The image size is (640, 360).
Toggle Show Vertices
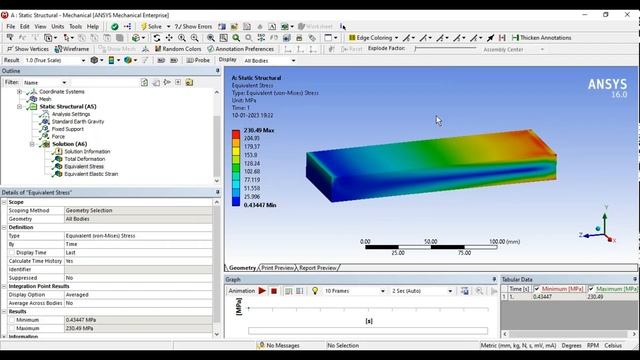(28, 49)
